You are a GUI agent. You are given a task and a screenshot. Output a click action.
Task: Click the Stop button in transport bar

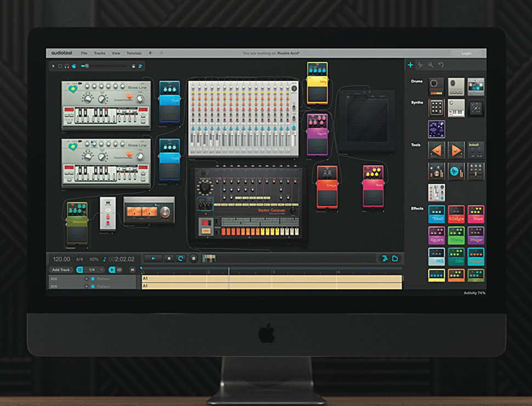coord(169,258)
